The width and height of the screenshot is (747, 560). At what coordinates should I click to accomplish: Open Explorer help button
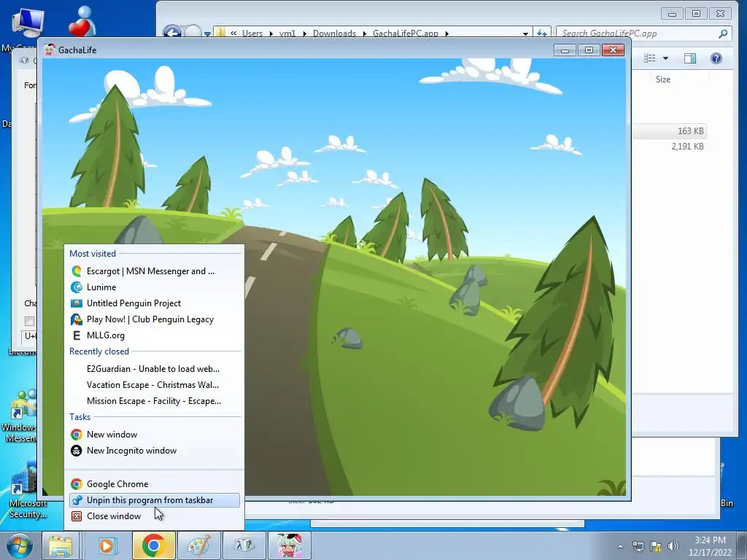pos(716,58)
